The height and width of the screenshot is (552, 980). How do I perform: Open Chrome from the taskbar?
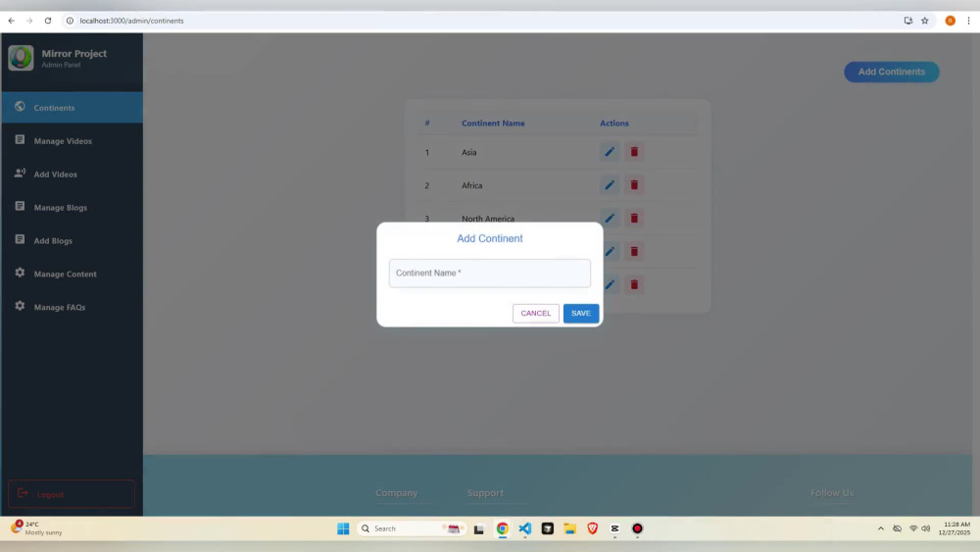503,528
